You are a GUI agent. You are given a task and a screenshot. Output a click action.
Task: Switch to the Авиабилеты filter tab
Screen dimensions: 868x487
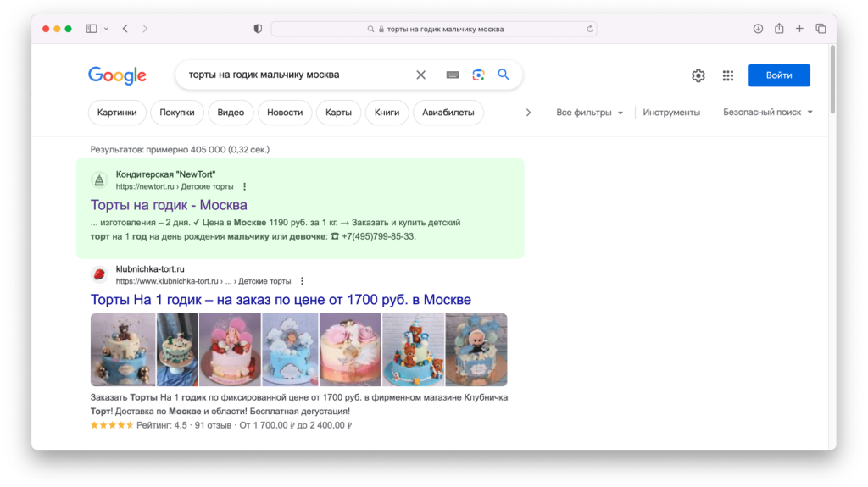(448, 113)
